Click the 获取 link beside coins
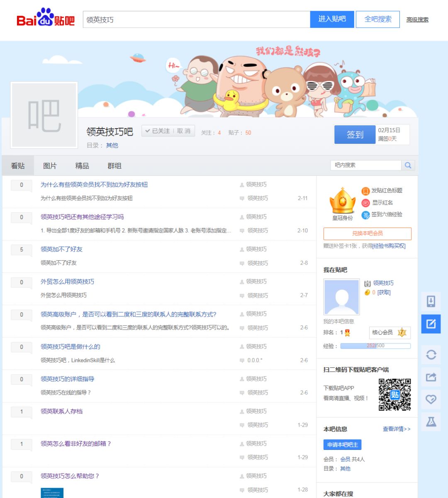Viewport: 448px width, 498px height. tap(384, 293)
